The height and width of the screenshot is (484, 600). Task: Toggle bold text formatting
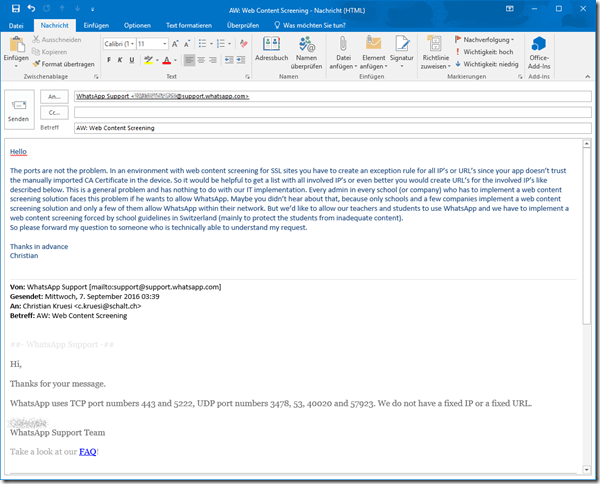point(107,60)
